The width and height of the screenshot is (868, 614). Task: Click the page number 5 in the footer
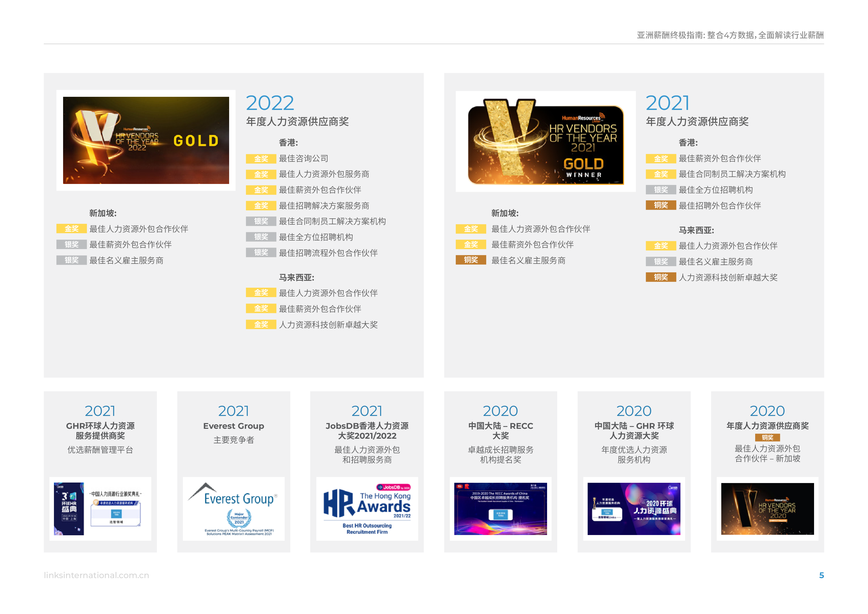click(821, 575)
